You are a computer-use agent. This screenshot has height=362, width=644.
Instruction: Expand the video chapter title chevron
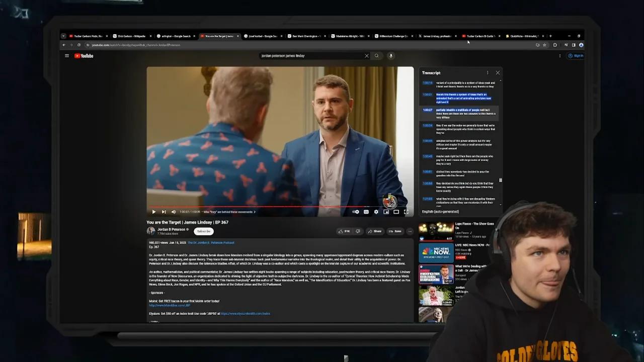pyautogui.click(x=255, y=212)
